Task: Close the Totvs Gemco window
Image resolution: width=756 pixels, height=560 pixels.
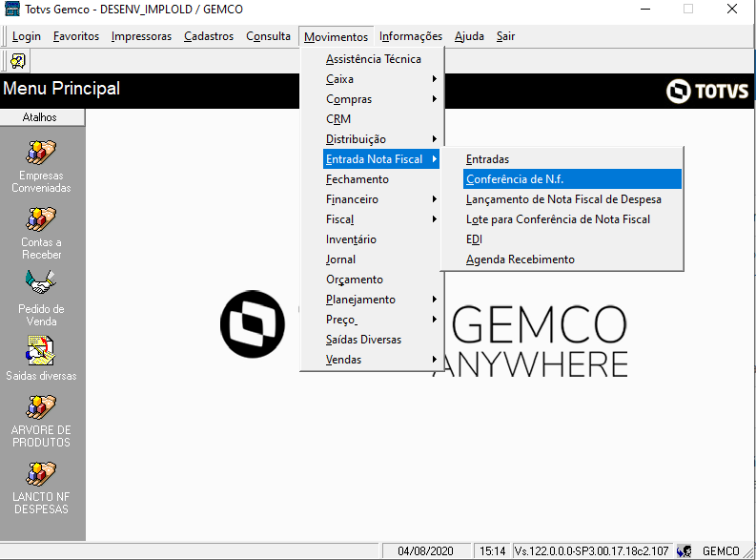Action: 732,10
